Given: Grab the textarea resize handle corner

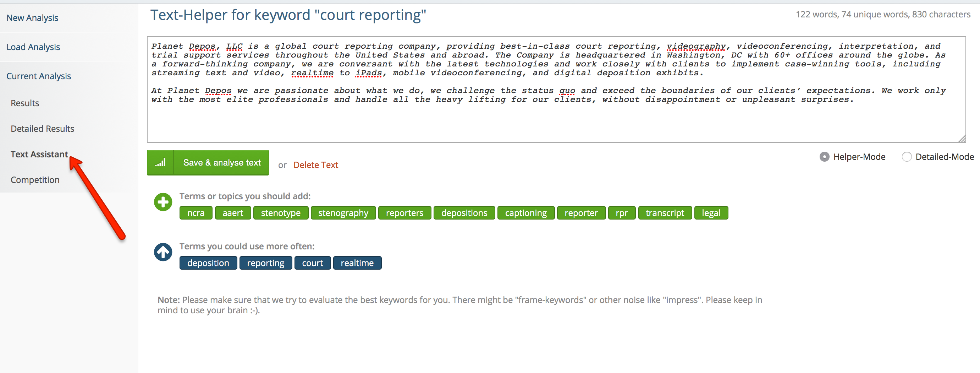Looking at the screenshot, I should coord(962,139).
